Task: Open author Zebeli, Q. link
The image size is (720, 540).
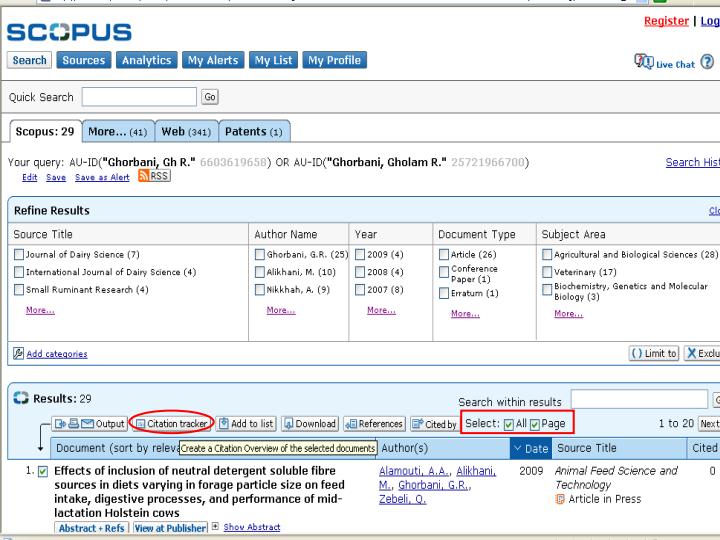Action: coord(402,499)
